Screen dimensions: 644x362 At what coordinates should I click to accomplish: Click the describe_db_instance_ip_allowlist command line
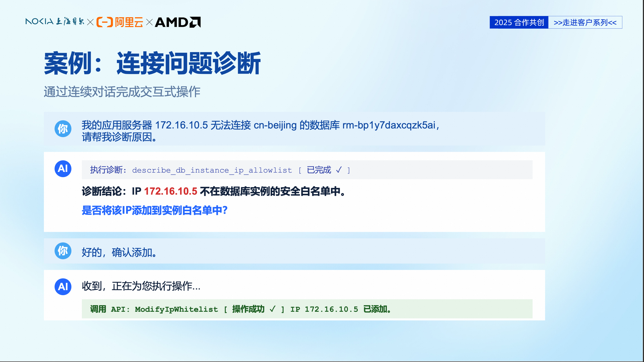(x=212, y=170)
